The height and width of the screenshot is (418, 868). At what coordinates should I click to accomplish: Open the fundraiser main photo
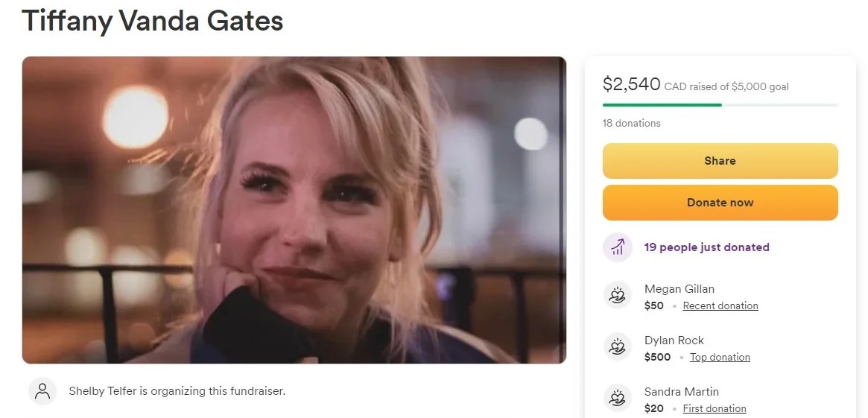point(294,210)
